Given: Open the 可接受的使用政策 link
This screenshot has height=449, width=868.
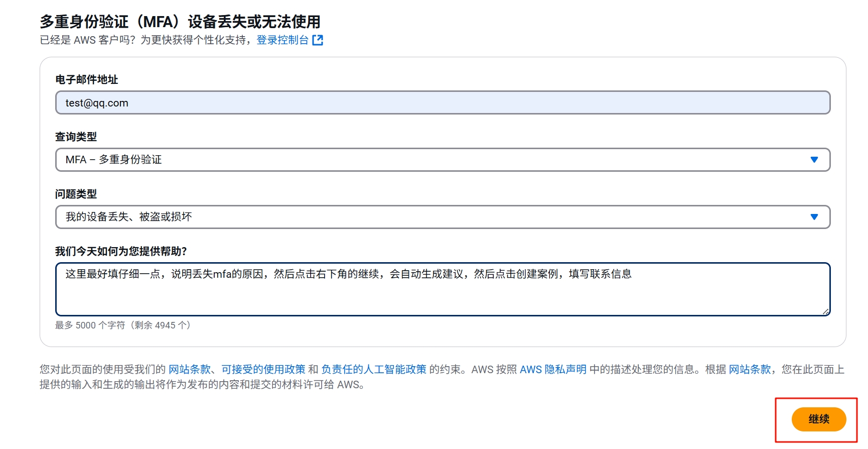Looking at the screenshot, I should click(263, 370).
